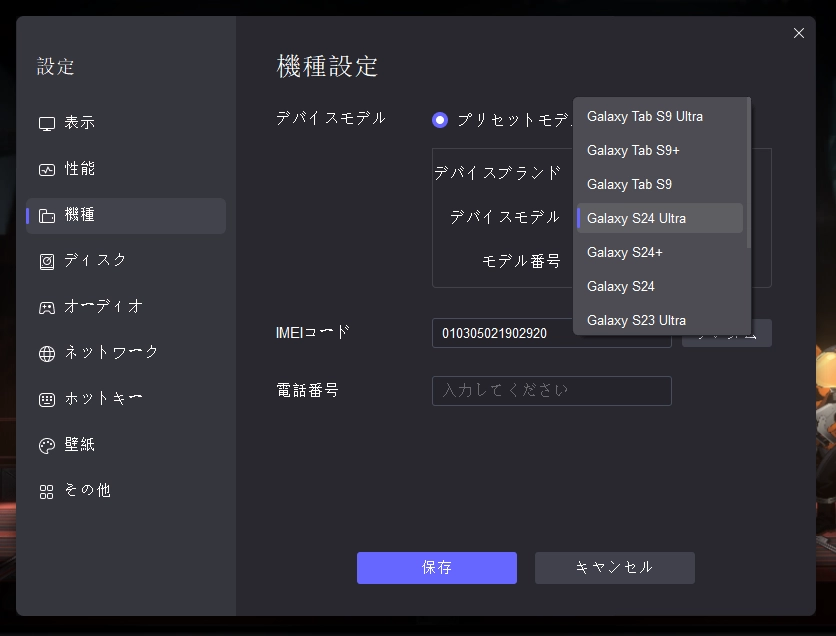This screenshot has height=636, width=836.
Task: Click the 保存 save button
Action: pyautogui.click(x=437, y=568)
